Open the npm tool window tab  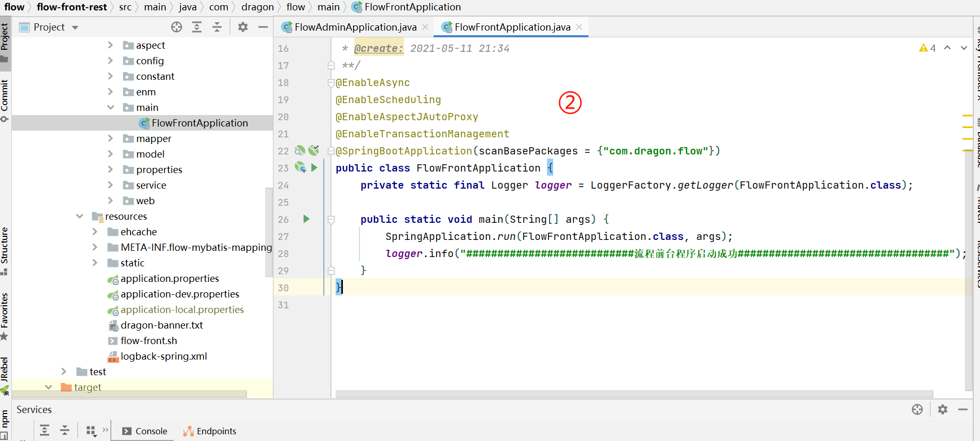tap(5, 424)
